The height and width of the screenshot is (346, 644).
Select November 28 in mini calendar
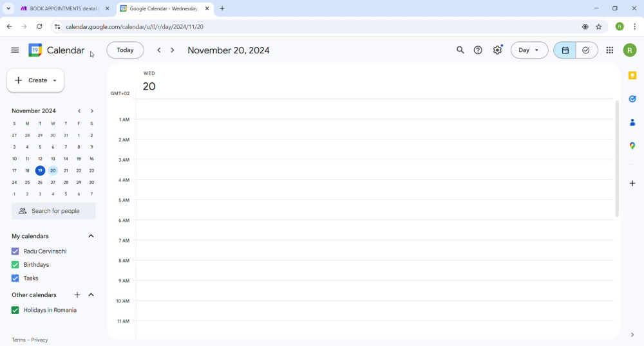point(66,183)
